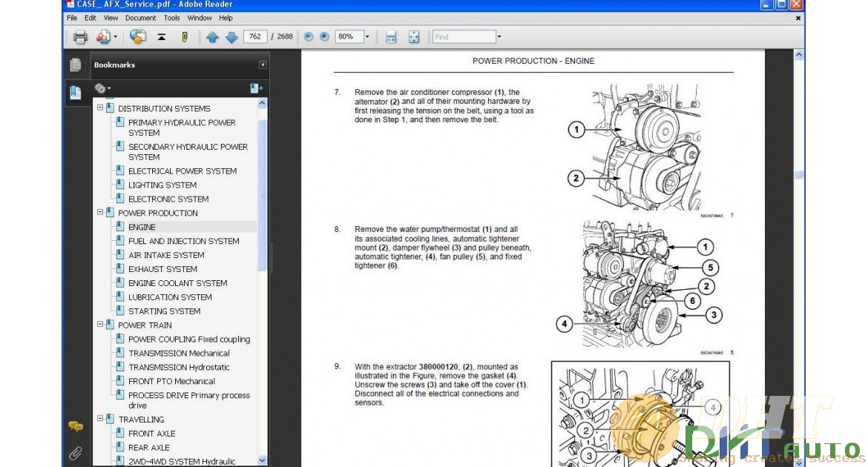Collapse the TRAVELLING tree node
Viewport: 868px width, 467px height.
pos(100,419)
